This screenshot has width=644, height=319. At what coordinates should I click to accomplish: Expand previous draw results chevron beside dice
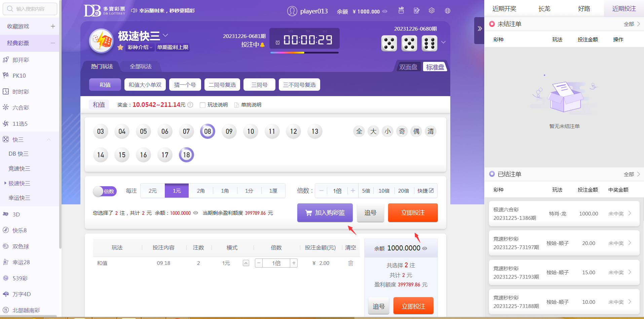443,42
